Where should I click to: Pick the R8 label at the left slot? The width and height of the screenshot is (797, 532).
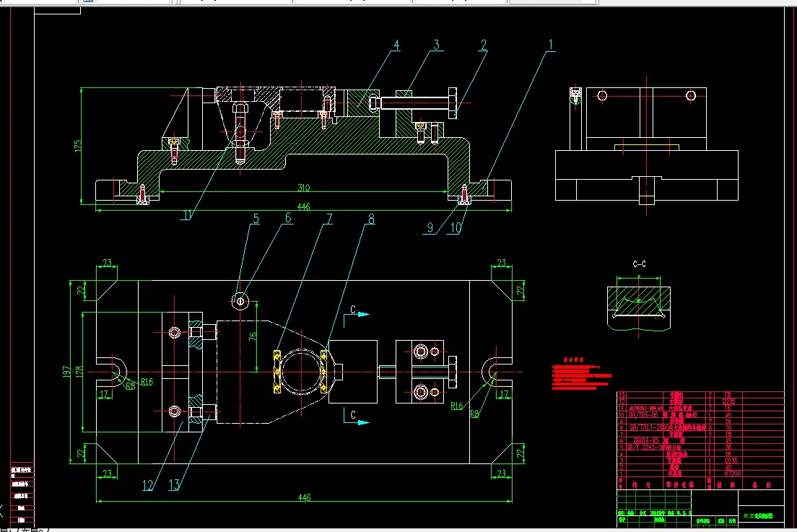click(131, 386)
